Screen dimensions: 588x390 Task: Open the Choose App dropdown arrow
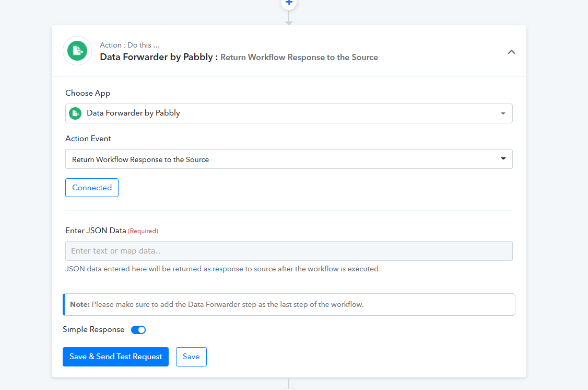502,113
